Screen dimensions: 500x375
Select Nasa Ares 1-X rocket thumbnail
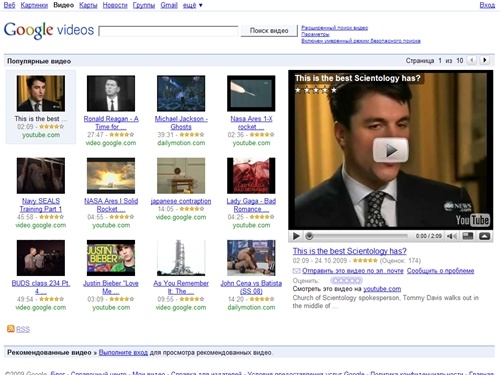tap(251, 93)
